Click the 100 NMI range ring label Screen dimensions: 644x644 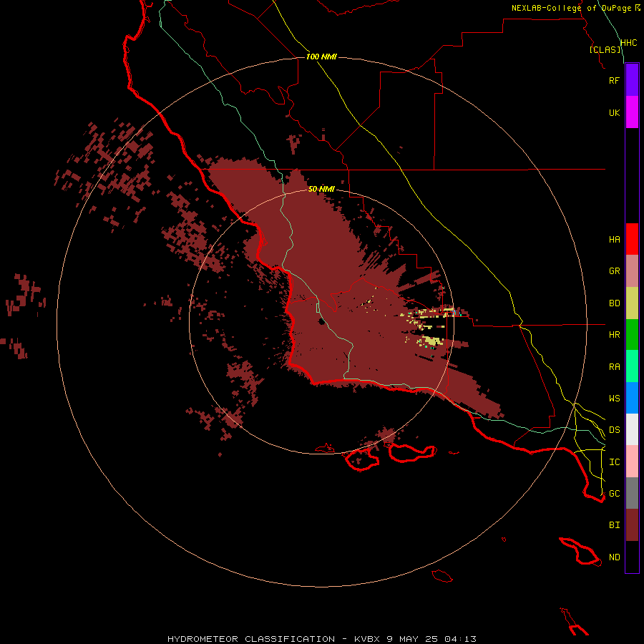point(321,57)
